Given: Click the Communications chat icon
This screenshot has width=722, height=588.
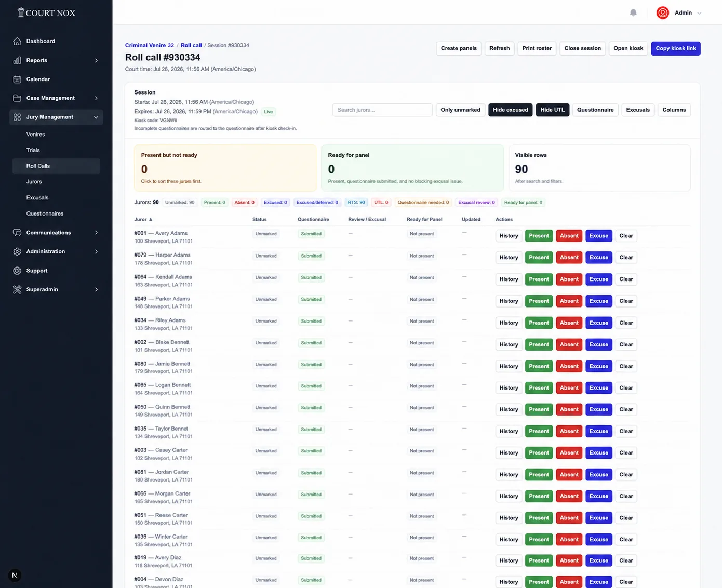Looking at the screenshot, I should click(x=17, y=233).
